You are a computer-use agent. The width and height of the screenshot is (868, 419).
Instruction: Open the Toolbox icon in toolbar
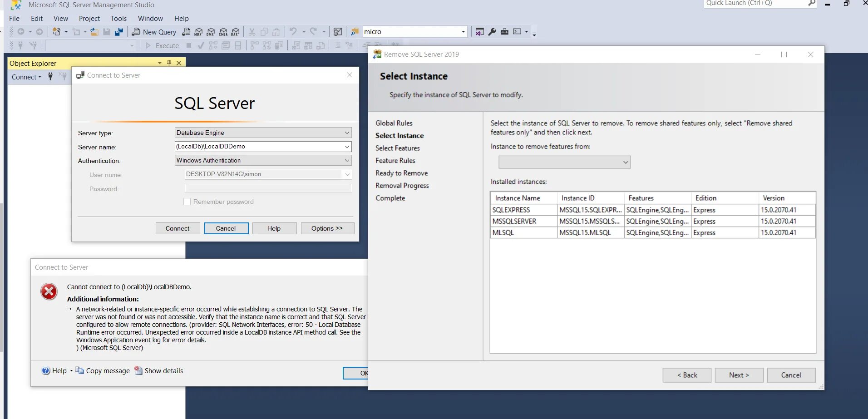point(504,32)
